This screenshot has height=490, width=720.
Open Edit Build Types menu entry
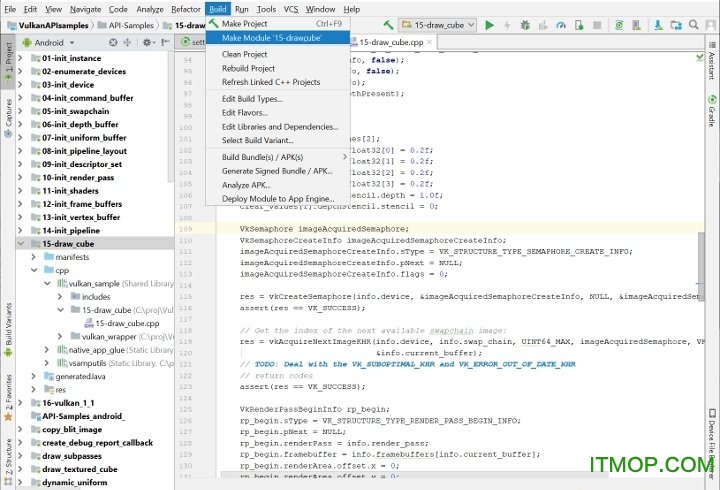coord(278,99)
